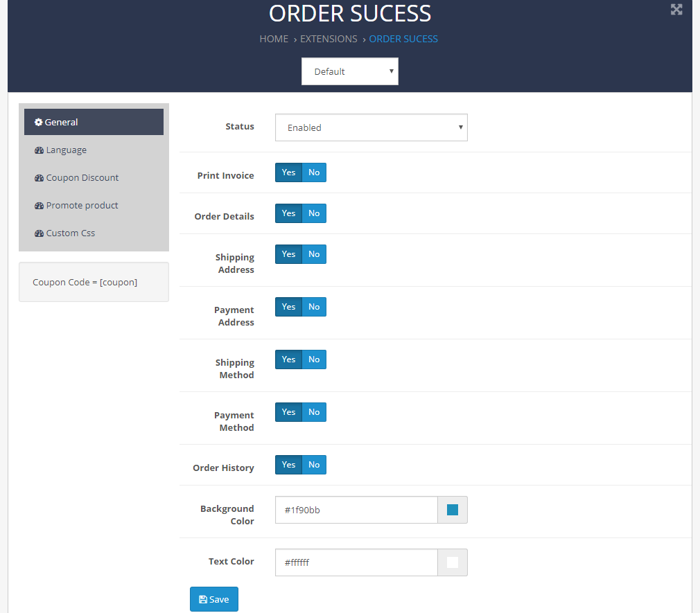
Task: Set Print Invoice to No
Action: [x=314, y=172]
